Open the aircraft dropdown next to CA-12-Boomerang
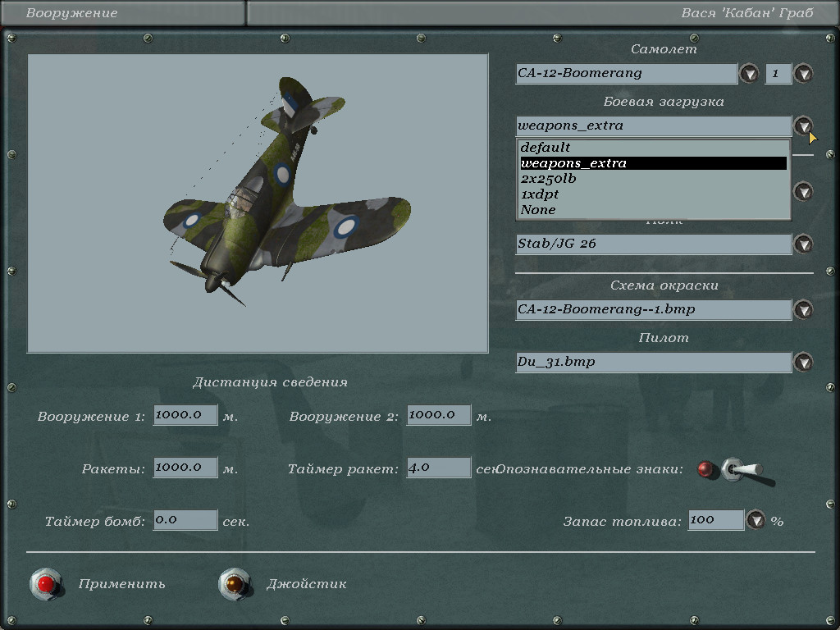Image resolution: width=840 pixels, height=630 pixels. coord(749,73)
